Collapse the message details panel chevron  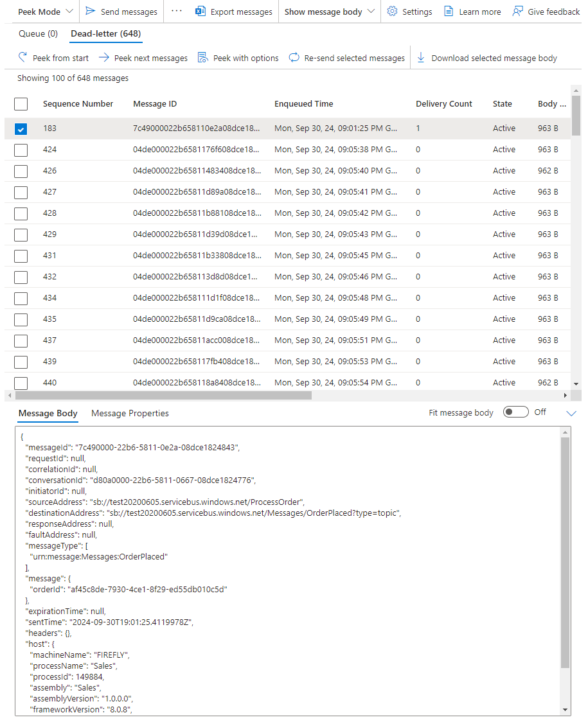click(571, 413)
